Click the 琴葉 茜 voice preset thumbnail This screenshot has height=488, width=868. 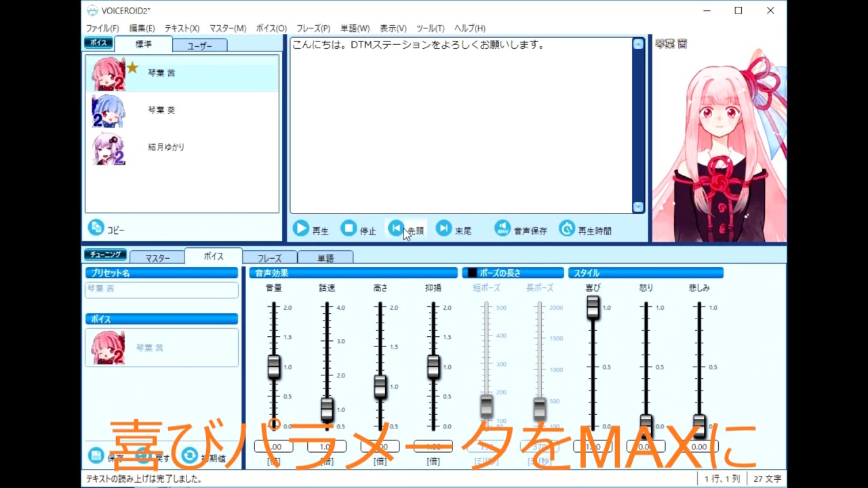point(108,348)
